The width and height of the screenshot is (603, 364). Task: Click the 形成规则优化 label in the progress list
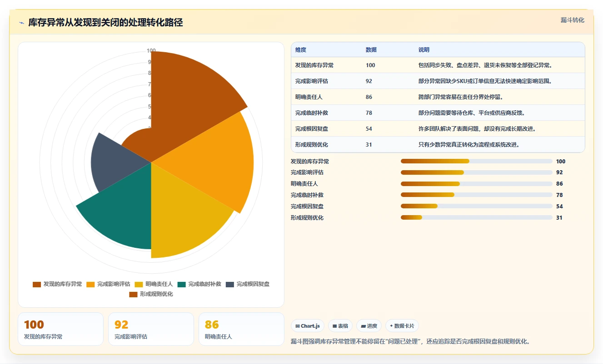tap(307, 218)
